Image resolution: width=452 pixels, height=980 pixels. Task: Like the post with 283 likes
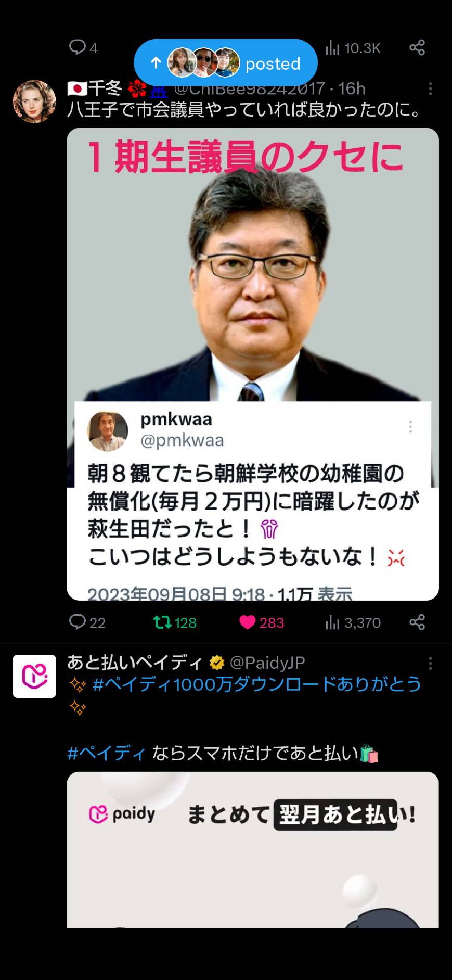[x=262, y=622]
